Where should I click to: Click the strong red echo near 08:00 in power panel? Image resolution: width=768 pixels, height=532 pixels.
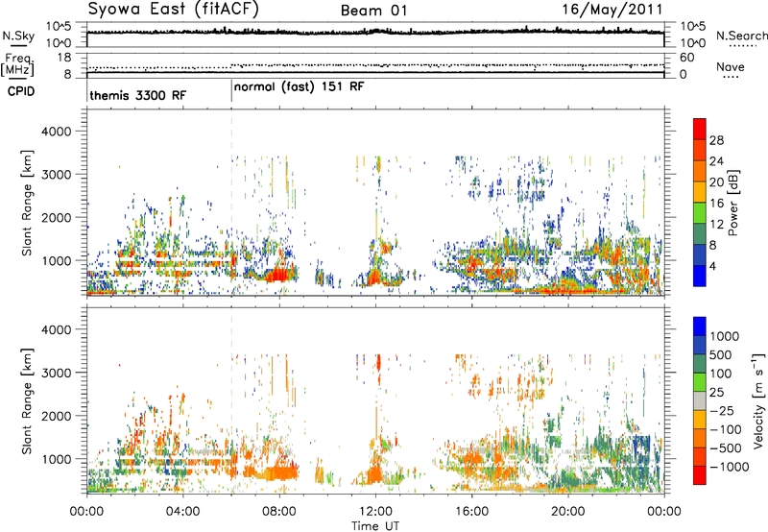(279, 275)
